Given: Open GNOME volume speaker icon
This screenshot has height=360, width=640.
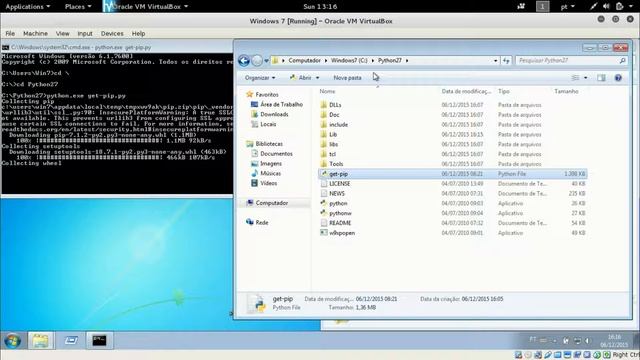Looking at the screenshot, I should (606, 7).
